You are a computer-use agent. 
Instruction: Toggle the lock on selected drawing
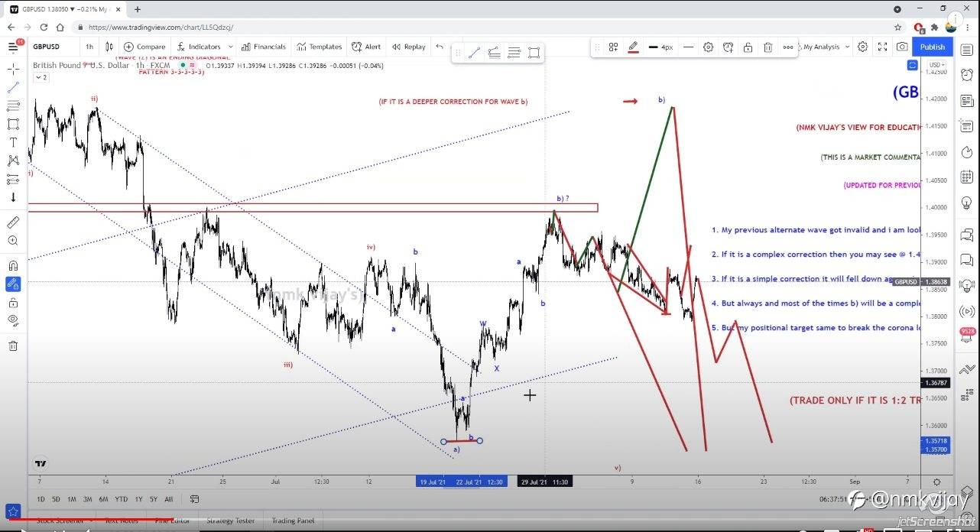point(748,47)
